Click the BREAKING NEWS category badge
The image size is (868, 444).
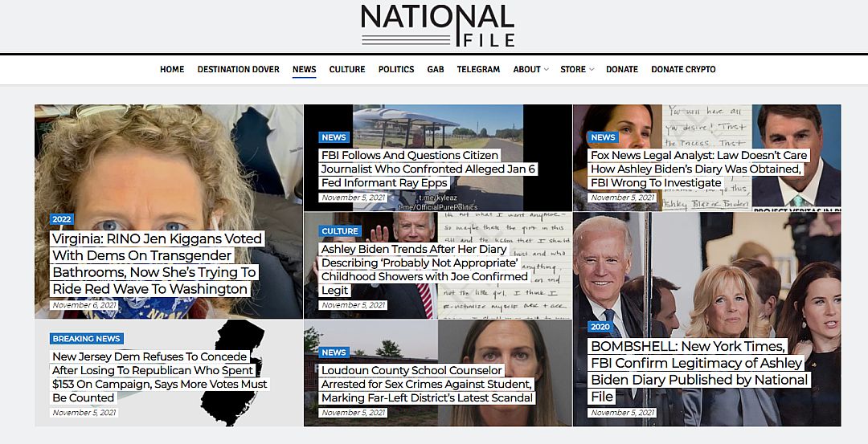click(x=86, y=338)
